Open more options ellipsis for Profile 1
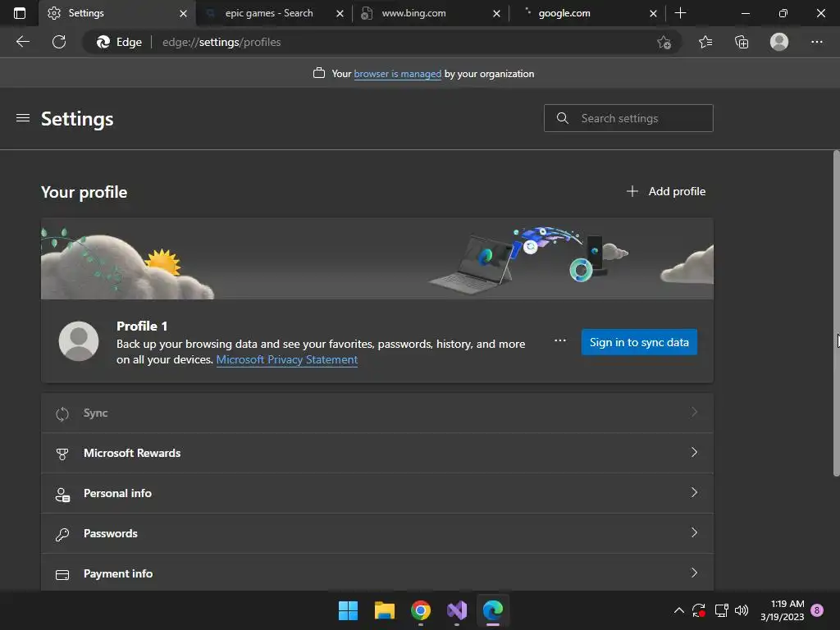 (559, 340)
